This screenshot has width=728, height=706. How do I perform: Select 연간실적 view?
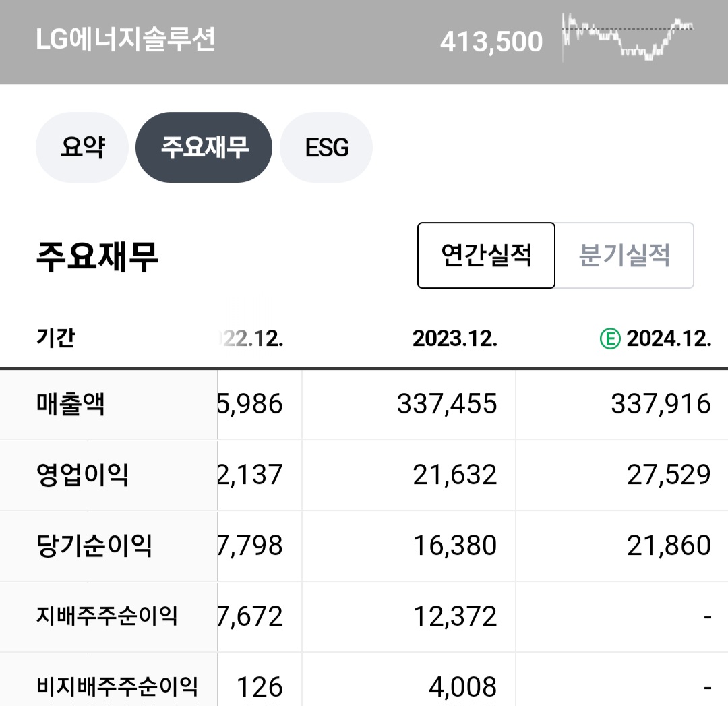(x=486, y=255)
